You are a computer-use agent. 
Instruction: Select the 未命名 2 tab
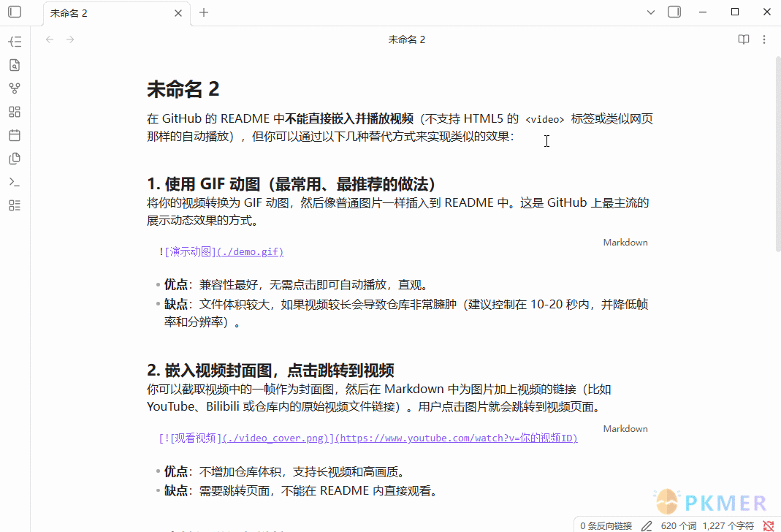pos(117,13)
